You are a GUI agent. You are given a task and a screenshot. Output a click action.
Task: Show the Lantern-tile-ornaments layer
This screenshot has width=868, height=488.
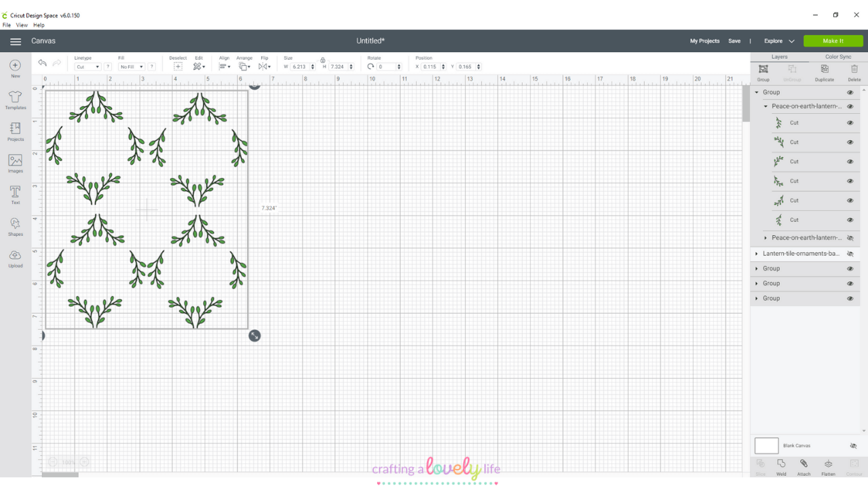coord(850,253)
